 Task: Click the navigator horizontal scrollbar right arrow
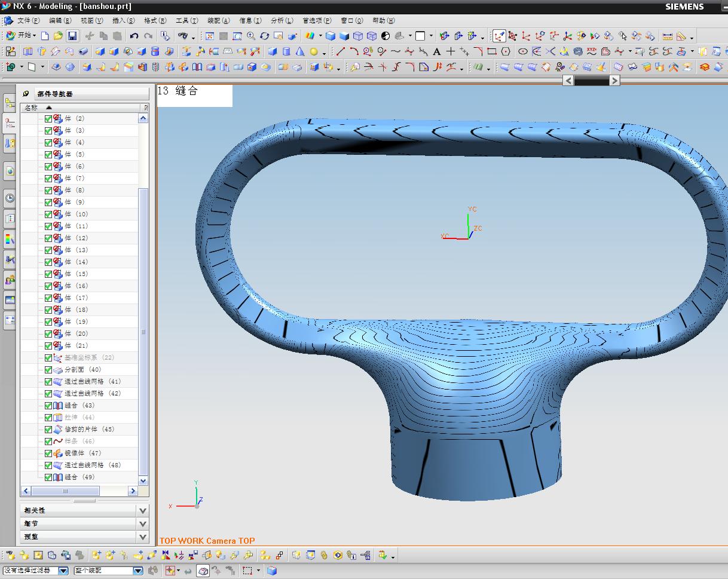tap(133, 491)
